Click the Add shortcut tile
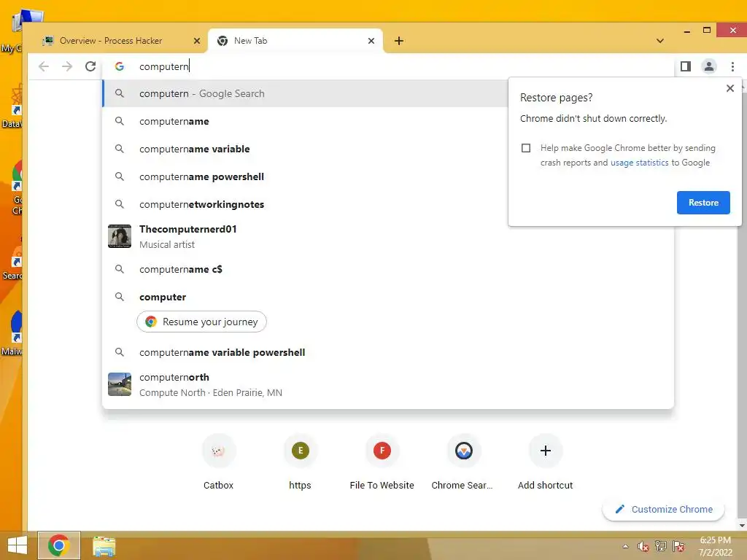 point(546,462)
